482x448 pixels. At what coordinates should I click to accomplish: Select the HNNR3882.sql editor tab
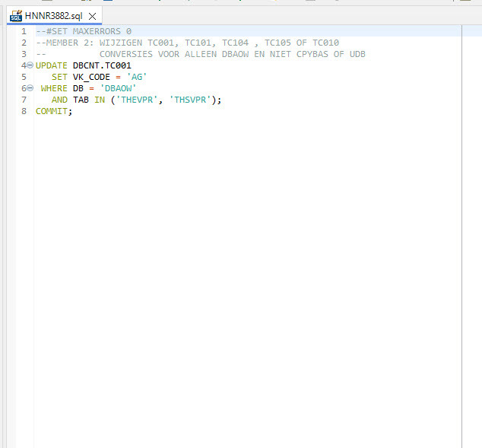53,16
